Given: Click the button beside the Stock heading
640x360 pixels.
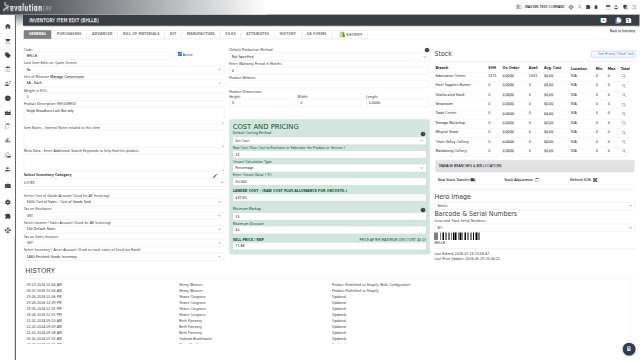Looking at the screenshot, I should click(613, 54).
